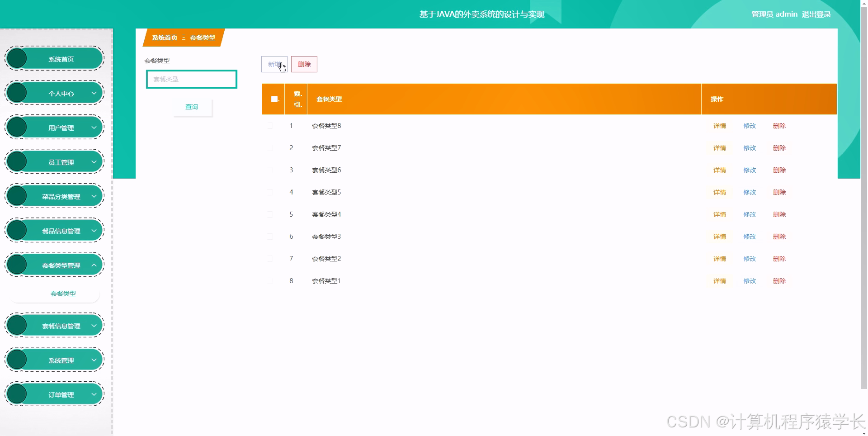Click the 管理员 admin user label
Viewport: 868px width, 436px height.
pyautogui.click(x=774, y=14)
